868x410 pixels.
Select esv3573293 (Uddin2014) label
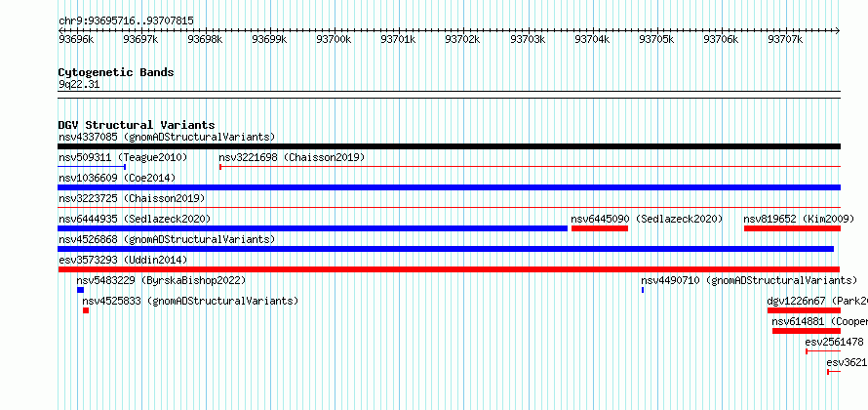[x=123, y=260]
